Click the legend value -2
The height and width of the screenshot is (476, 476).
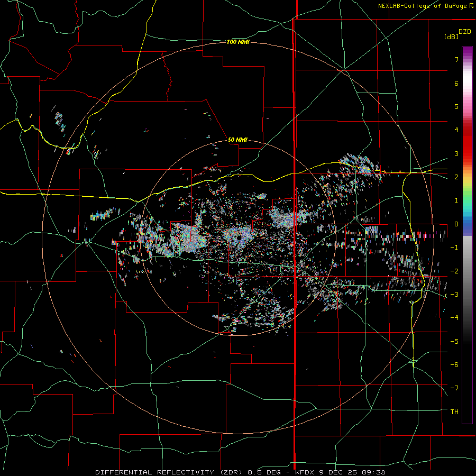pyautogui.click(x=454, y=271)
